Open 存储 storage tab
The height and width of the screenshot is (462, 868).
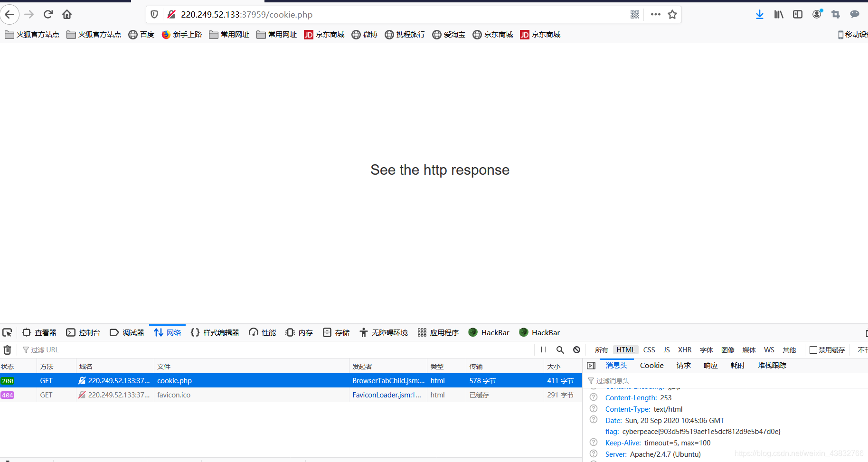point(336,332)
